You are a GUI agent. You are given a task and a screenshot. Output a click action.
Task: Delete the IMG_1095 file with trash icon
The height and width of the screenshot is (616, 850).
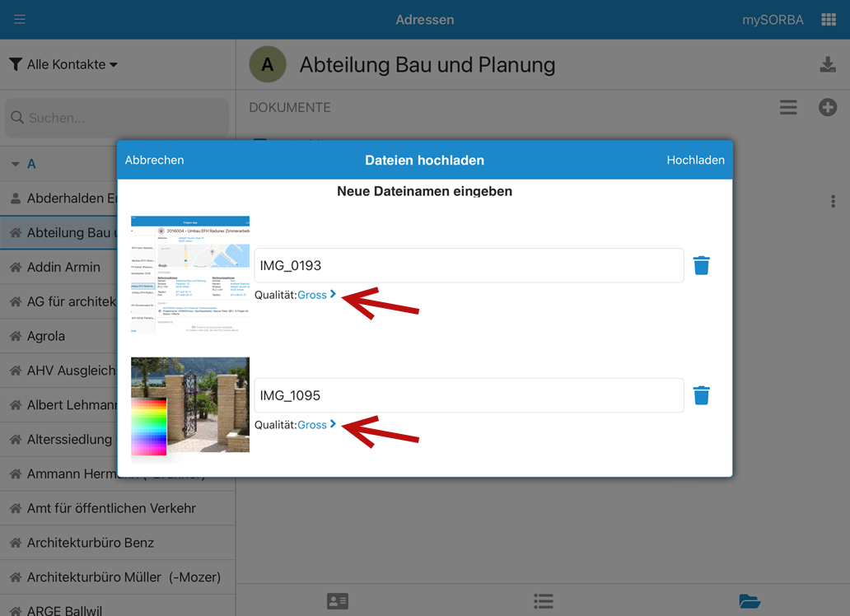pyautogui.click(x=701, y=395)
